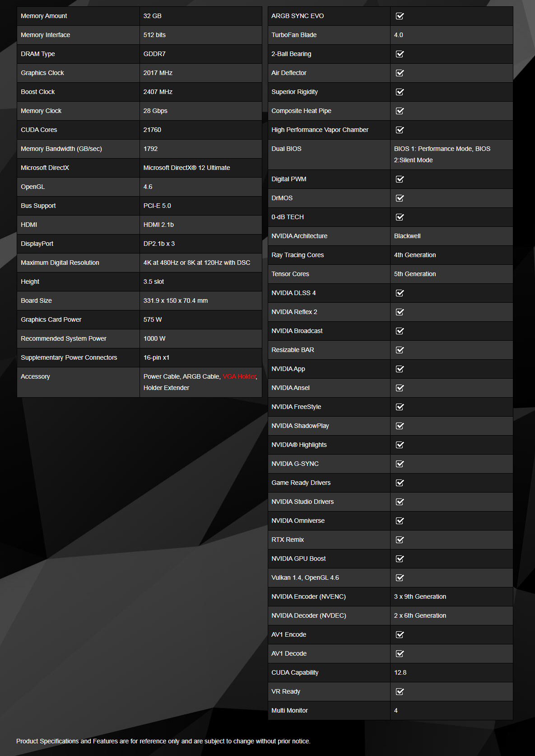This screenshot has height=756, width=535.
Task: Click the Dual BIOS mode description
Action: pos(442,154)
